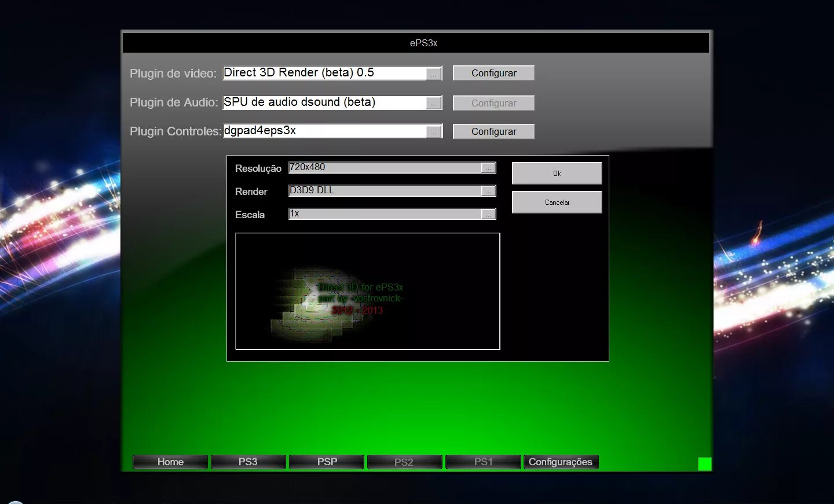The image size is (834, 504).
Task: Switch to the PSP tab
Action: [327, 462]
